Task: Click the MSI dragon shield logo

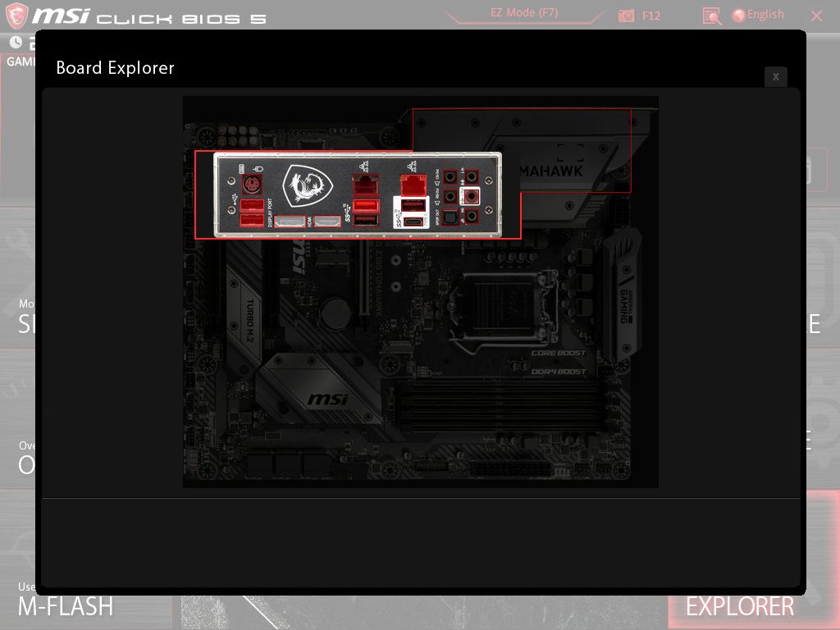Action: 306,187
